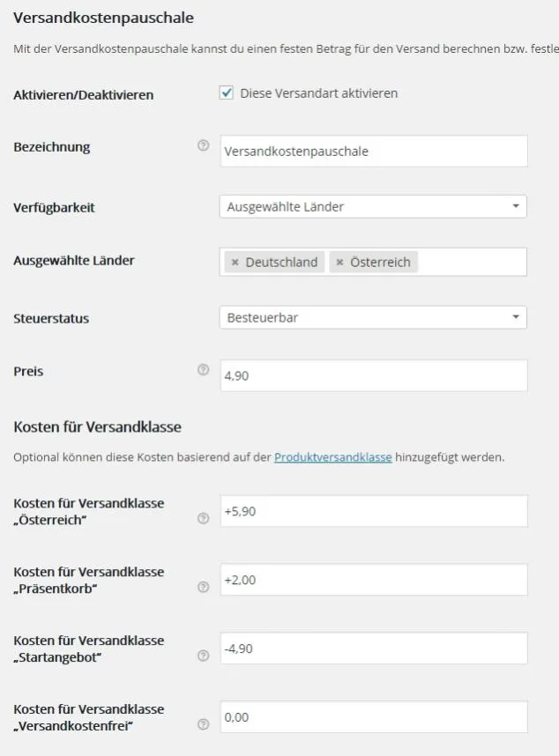The height and width of the screenshot is (756, 559).
Task: Click help icon for Versandklasse „Versandkostenfrei“
Action: pos(204,724)
